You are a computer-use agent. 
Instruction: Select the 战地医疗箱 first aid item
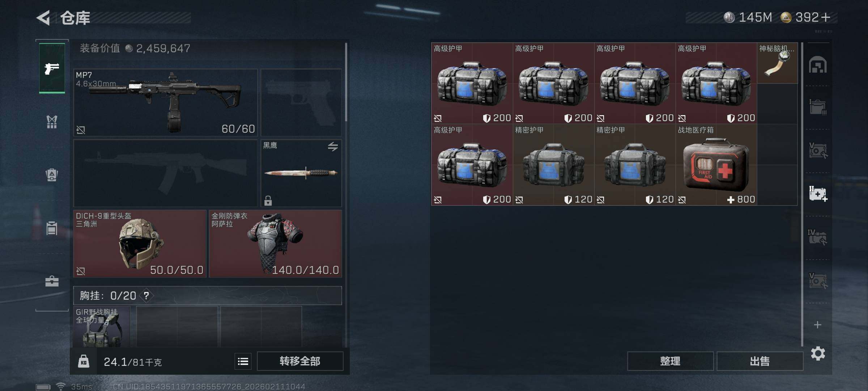coord(716,165)
